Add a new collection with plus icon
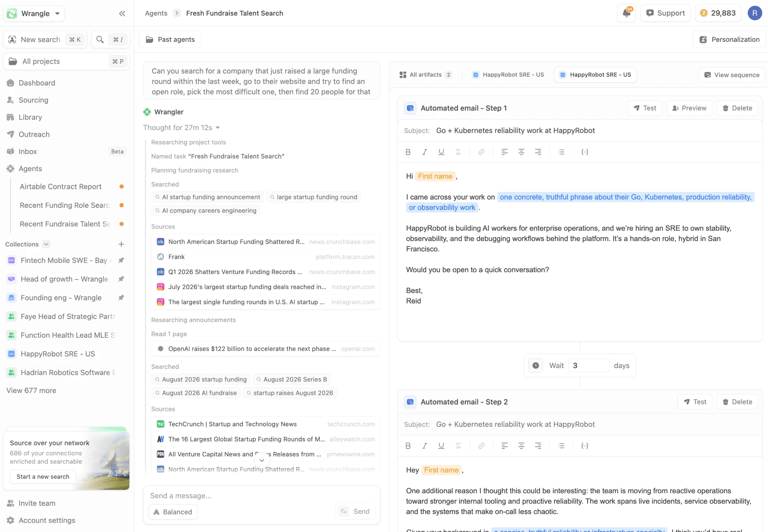Image resolution: width=768 pixels, height=532 pixels. point(121,244)
